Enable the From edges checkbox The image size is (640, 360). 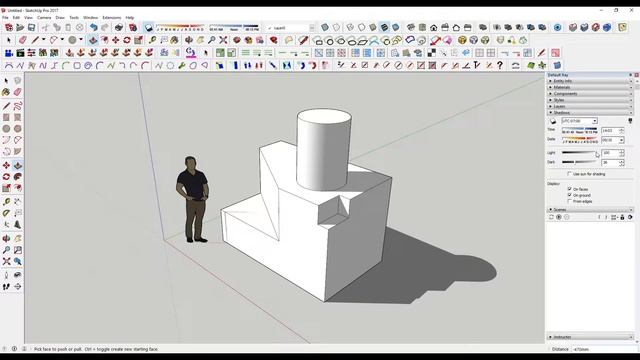coord(569,202)
